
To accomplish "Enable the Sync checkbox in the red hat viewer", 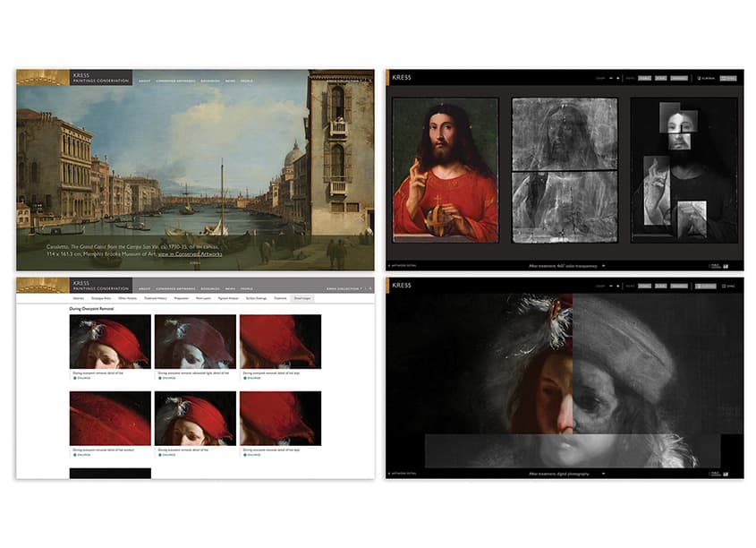I will pyautogui.click(x=728, y=286).
